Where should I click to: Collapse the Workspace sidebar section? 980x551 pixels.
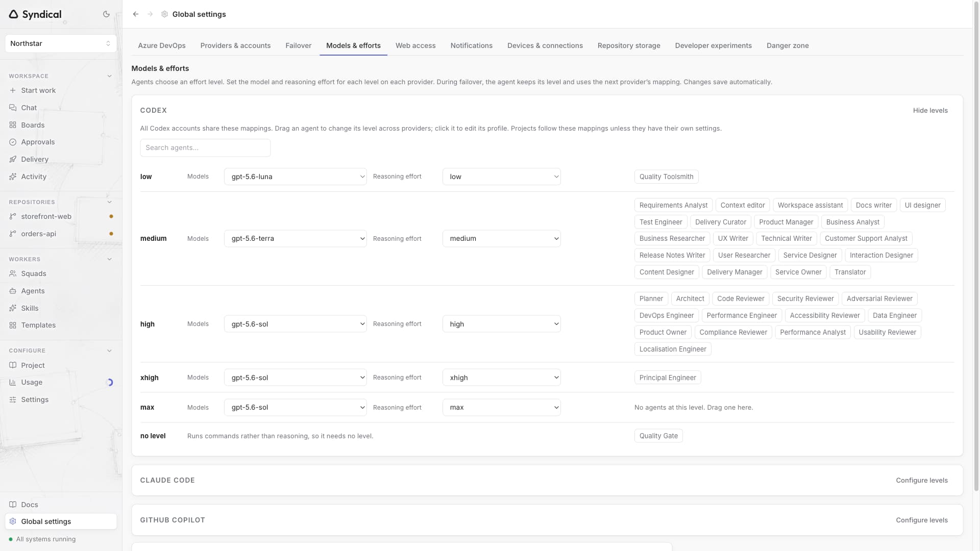109,76
